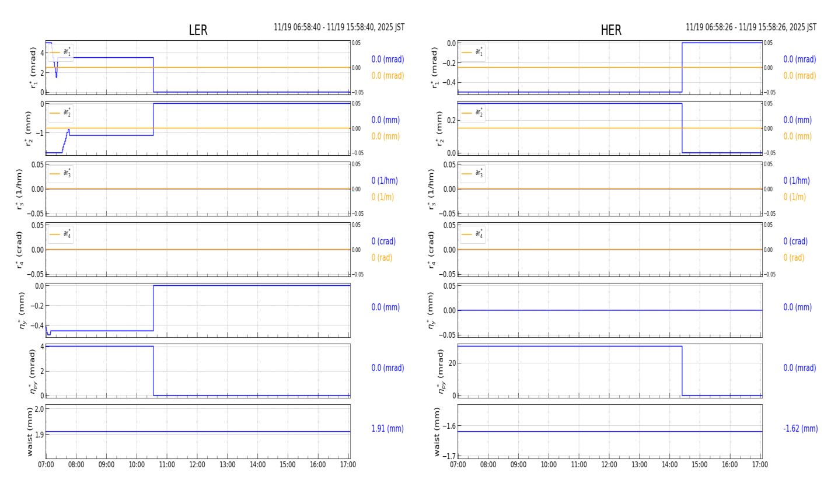Click the 0 (1/hm) value beside LER r3* plot

(x=385, y=181)
